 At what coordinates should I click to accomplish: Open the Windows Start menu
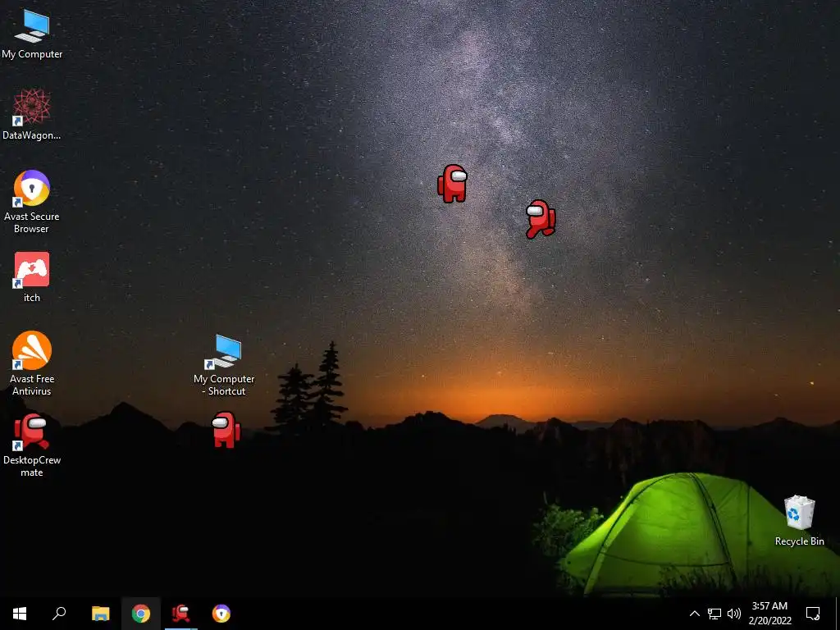pos(20,614)
